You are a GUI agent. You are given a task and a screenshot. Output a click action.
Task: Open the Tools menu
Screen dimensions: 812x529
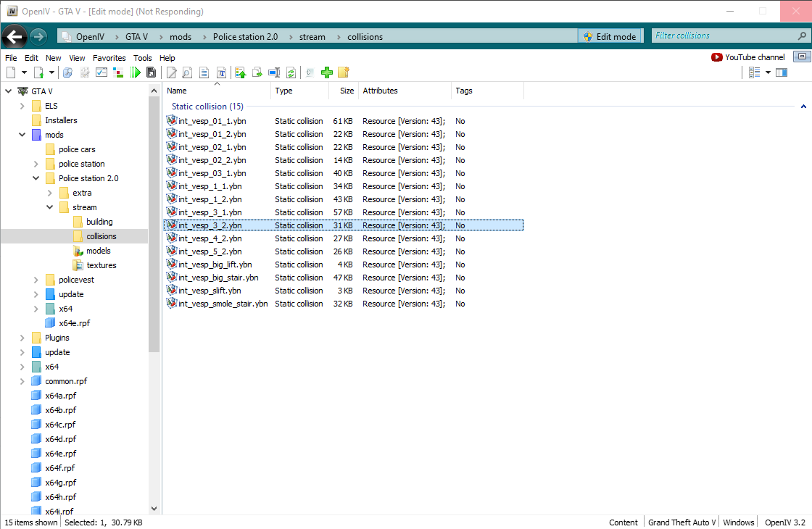[142, 58]
